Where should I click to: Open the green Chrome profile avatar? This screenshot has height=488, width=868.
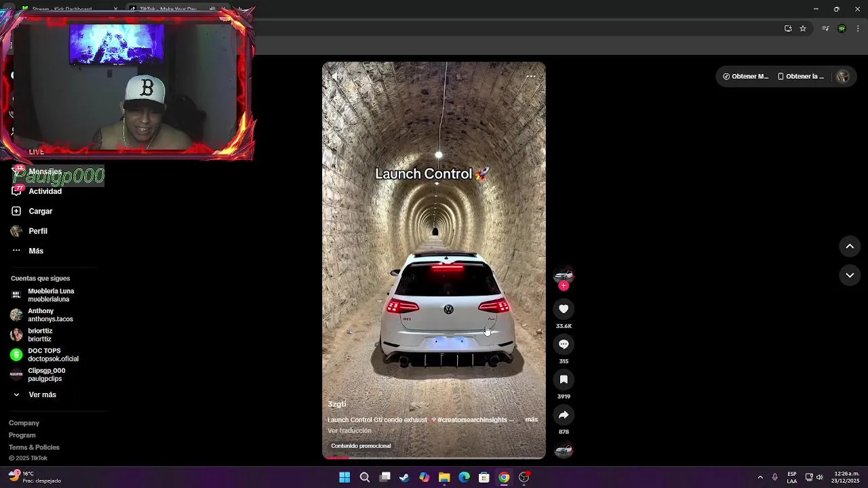click(842, 28)
